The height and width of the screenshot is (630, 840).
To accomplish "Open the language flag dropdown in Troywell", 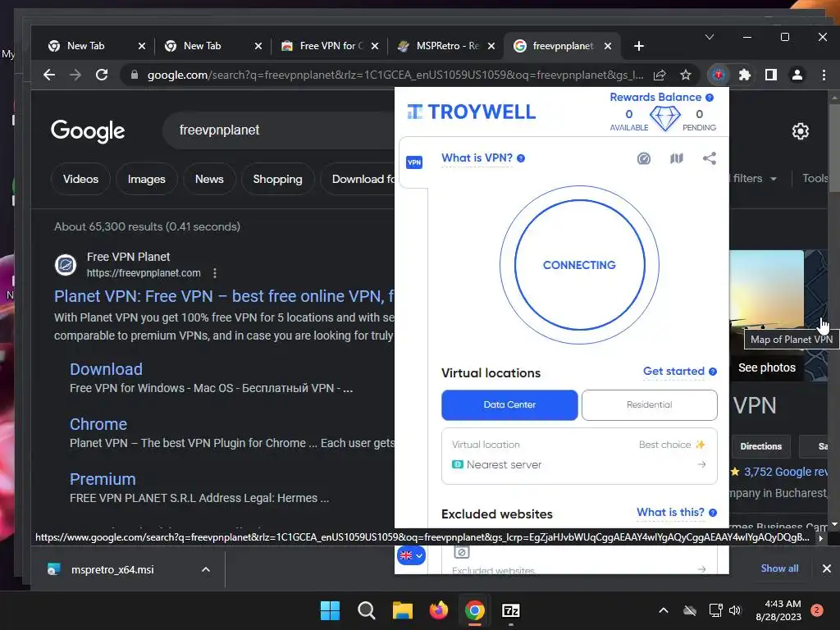I will [411, 555].
